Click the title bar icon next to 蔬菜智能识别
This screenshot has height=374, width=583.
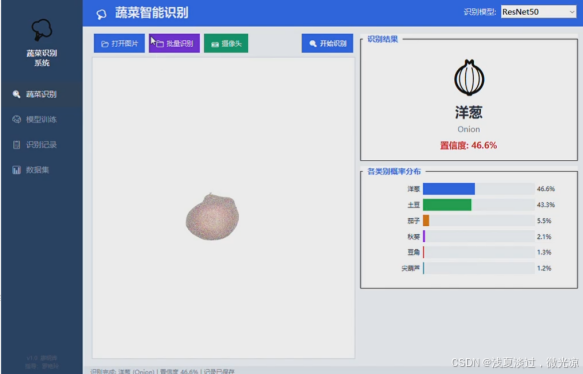[x=101, y=14]
